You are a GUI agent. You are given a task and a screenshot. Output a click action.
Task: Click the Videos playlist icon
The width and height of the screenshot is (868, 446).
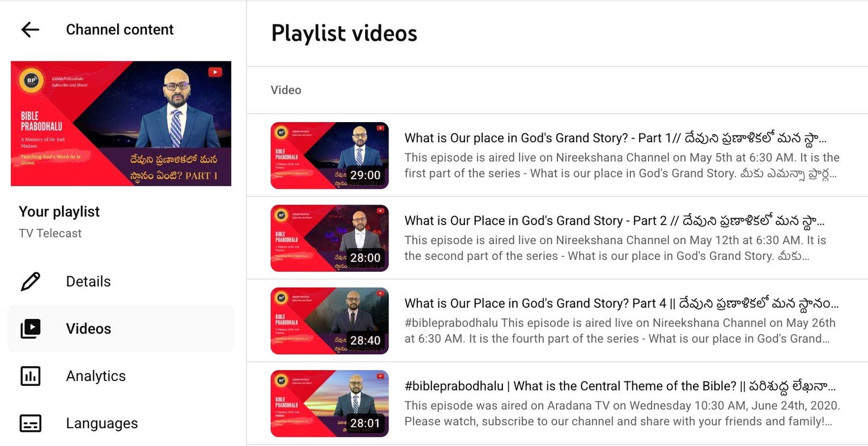pos(30,329)
